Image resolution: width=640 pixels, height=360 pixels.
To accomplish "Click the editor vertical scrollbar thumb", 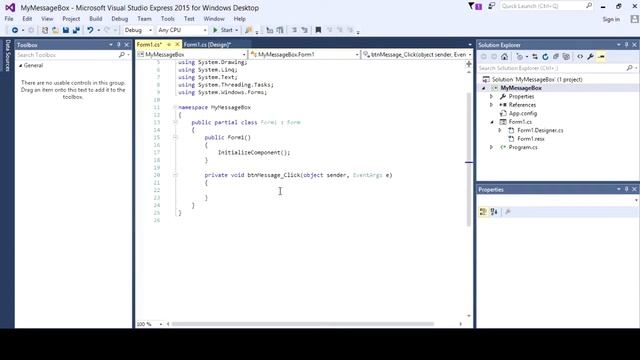I will [469, 159].
